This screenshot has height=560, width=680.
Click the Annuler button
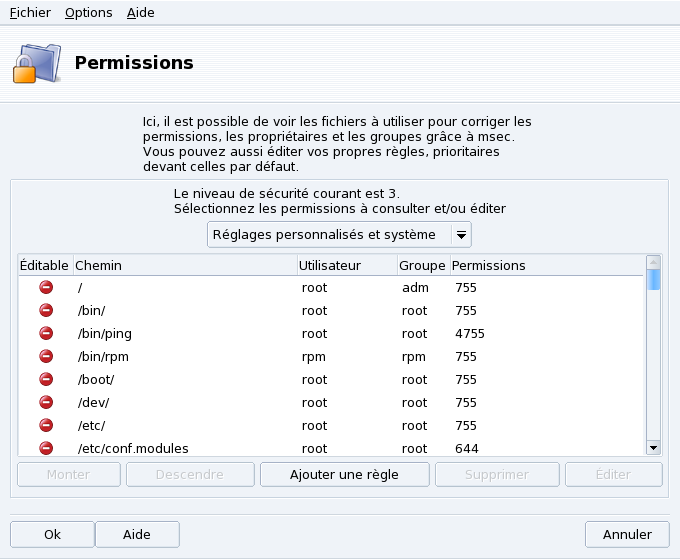click(x=627, y=535)
